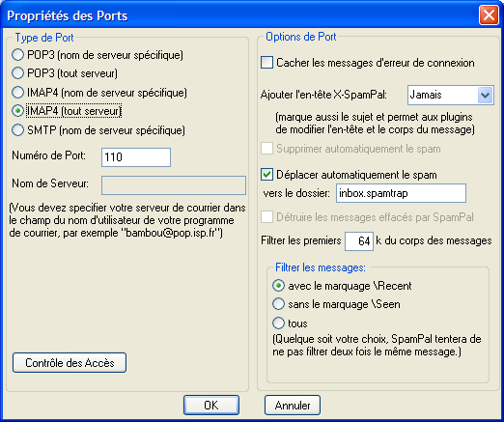Viewport: 504px width, 422px height.
Task: Click the Filtrer les premiers 64 k field
Action: tap(359, 241)
